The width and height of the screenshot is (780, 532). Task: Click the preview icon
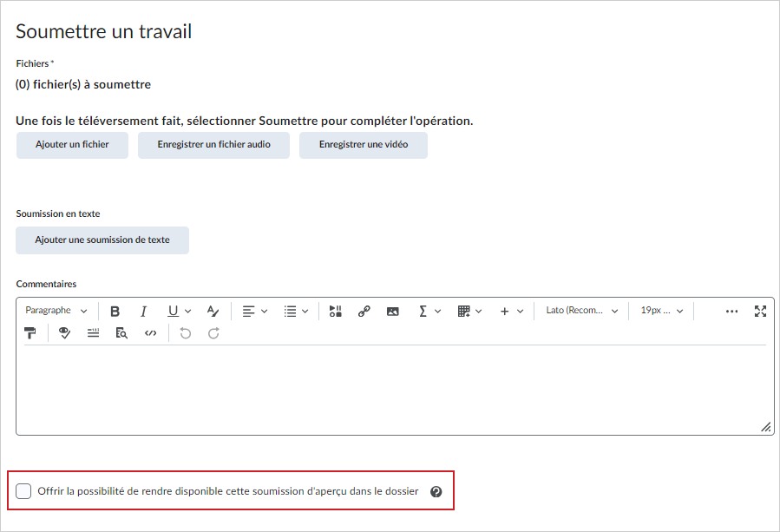coord(121,333)
